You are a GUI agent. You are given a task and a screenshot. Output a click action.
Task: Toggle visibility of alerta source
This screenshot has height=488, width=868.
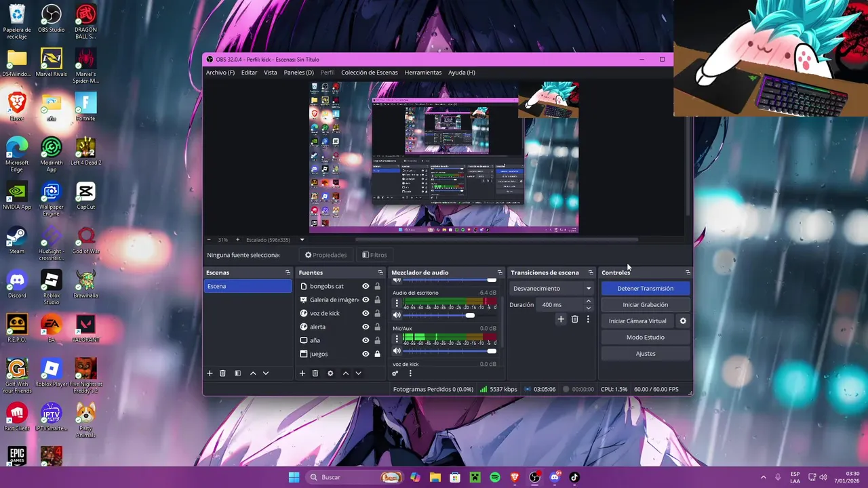[x=366, y=327]
